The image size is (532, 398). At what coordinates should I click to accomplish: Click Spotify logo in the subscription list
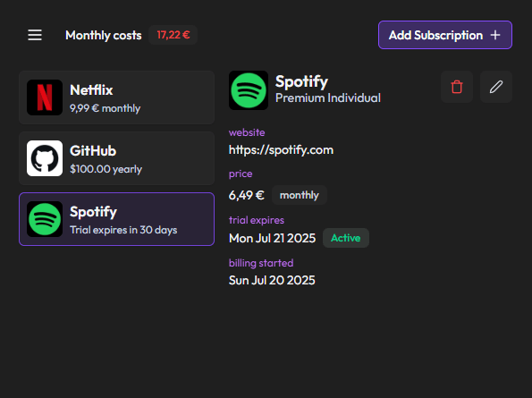click(45, 219)
